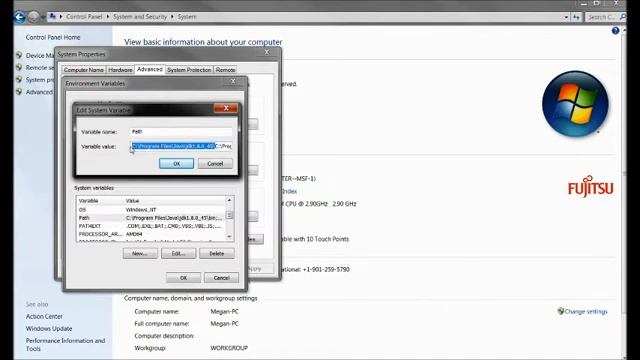Screen dimensions: 640x360
Task: Click the Control Panel icon in address bar
Action: click(52, 16)
